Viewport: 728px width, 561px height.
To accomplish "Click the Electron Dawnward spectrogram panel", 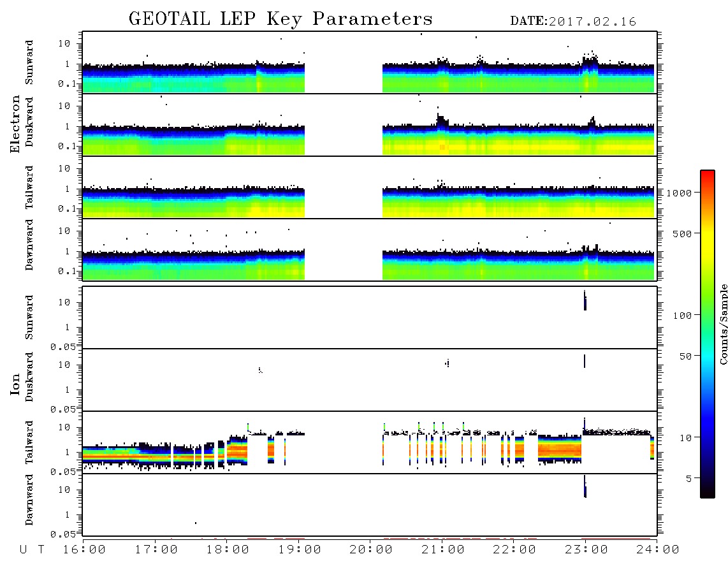I will [370, 249].
